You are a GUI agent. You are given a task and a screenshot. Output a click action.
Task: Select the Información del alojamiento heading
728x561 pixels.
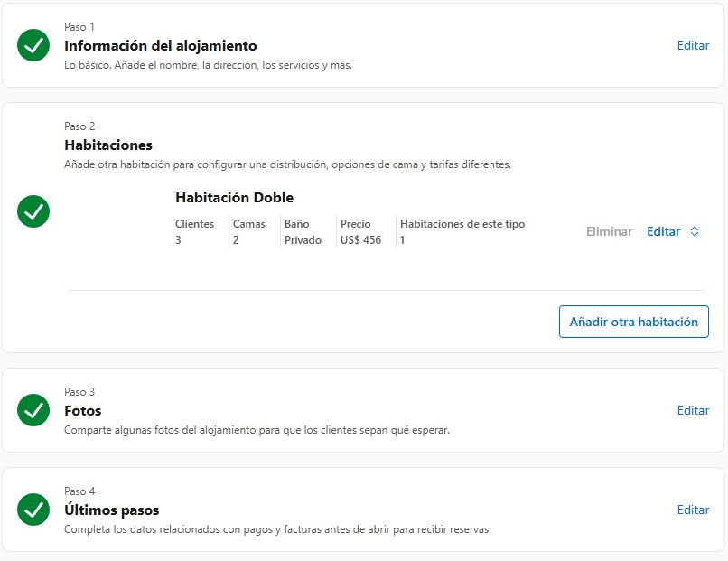click(x=160, y=45)
